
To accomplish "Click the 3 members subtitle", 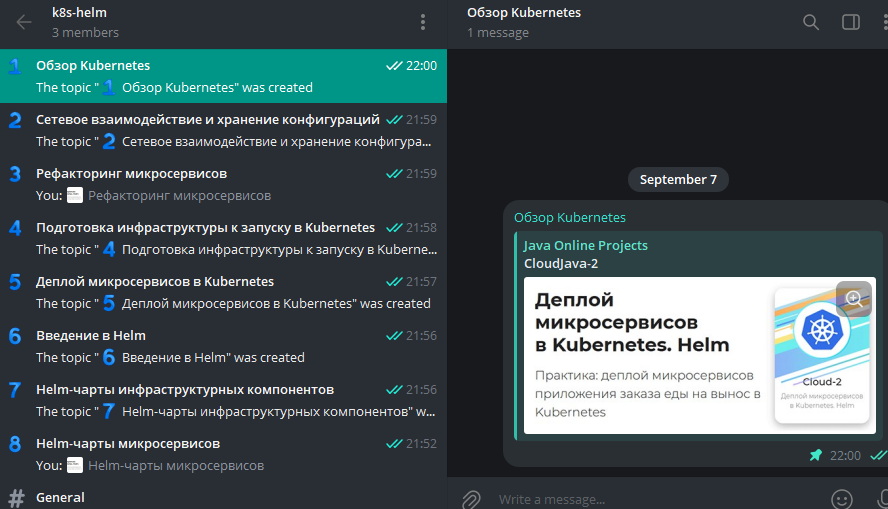I will [x=86, y=33].
